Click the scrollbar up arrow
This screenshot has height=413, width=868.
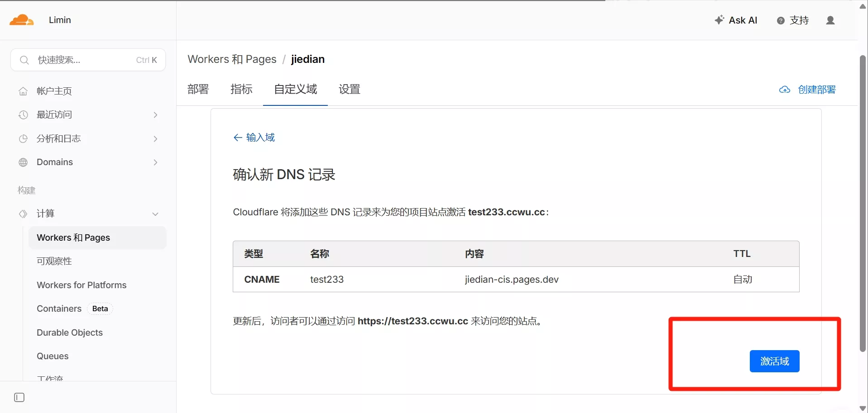[x=863, y=6]
